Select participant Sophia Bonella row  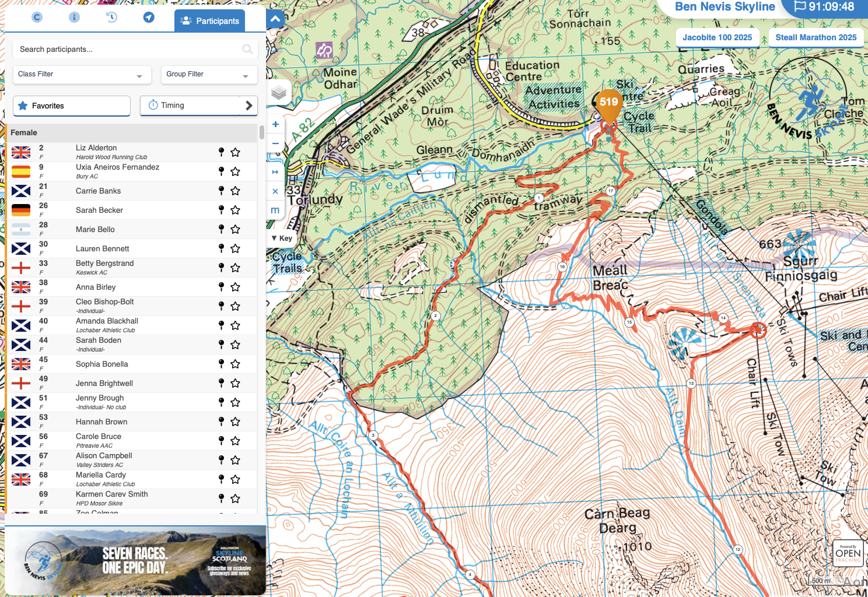pyautogui.click(x=132, y=364)
